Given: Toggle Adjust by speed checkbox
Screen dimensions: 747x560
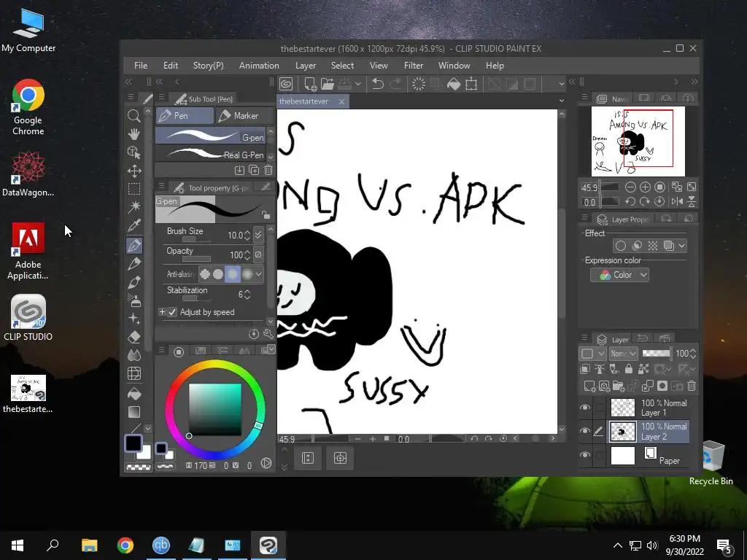Looking at the screenshot, I should (x=172, y=312).
